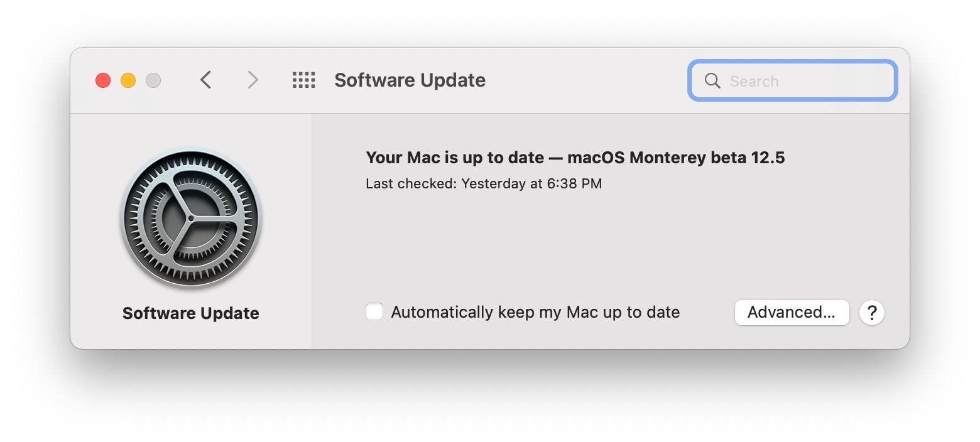Click back to return to System Preferences main view
The height and width of the screenshot is (442, 980).
(x=206, y=80)
